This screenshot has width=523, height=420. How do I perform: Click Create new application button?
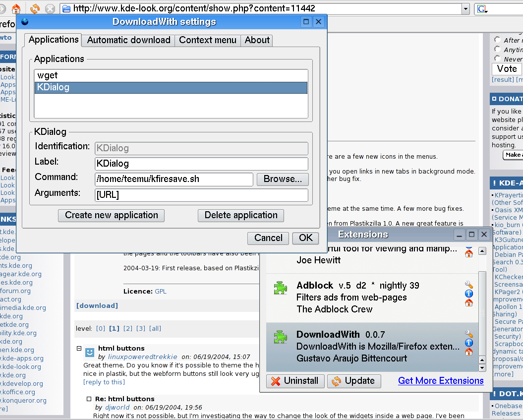point(111,216)
